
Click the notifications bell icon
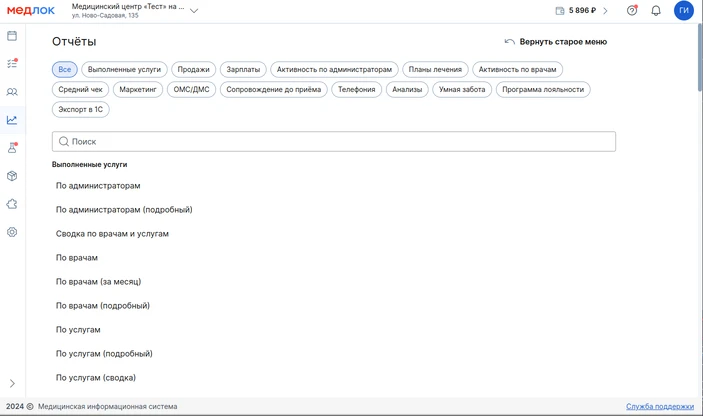click(x=656, y=11)
